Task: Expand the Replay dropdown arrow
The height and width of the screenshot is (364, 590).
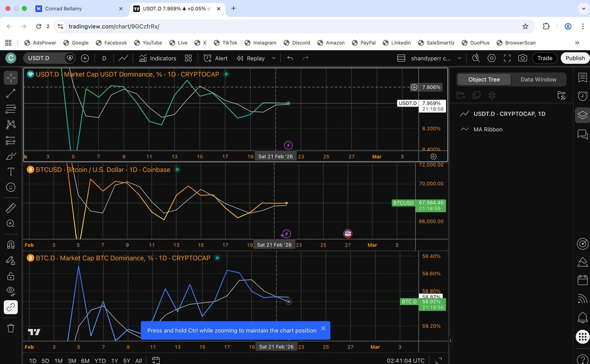Action: point(274,58)
